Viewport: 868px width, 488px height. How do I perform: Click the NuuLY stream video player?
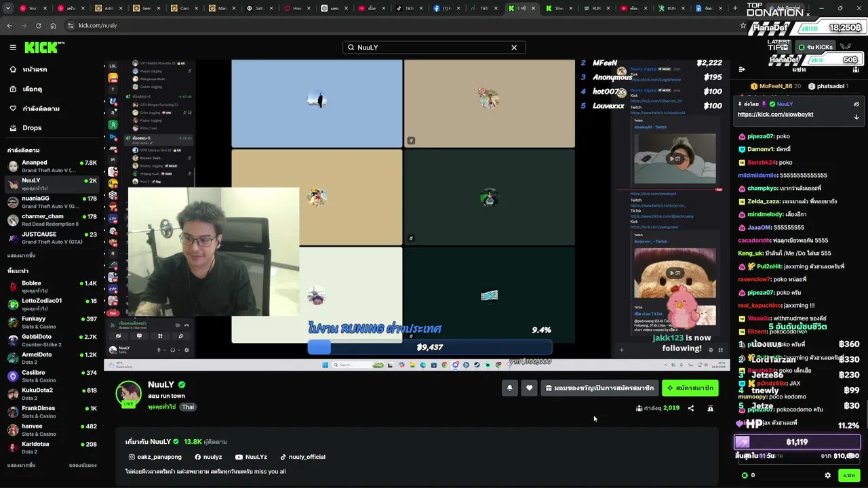(416, 214)
